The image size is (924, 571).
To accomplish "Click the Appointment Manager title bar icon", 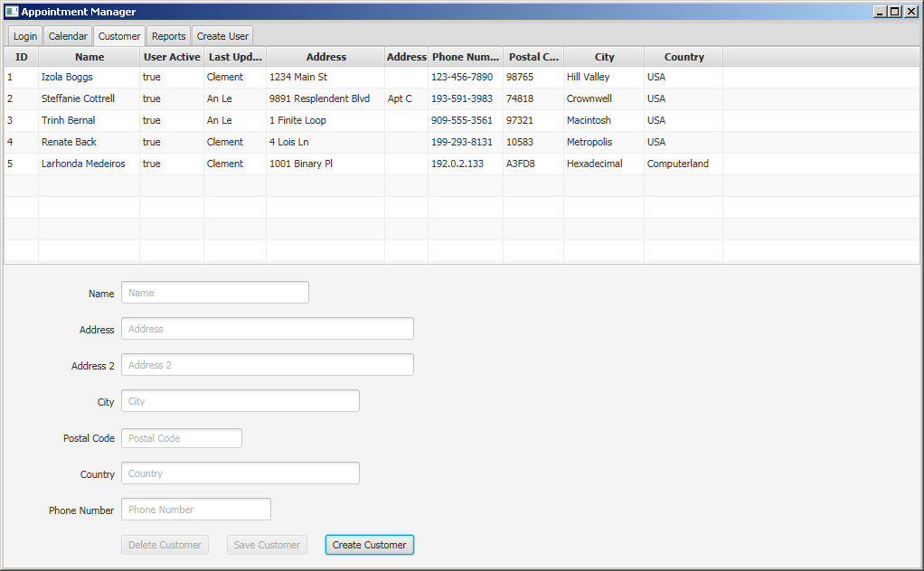I will 11,12.
